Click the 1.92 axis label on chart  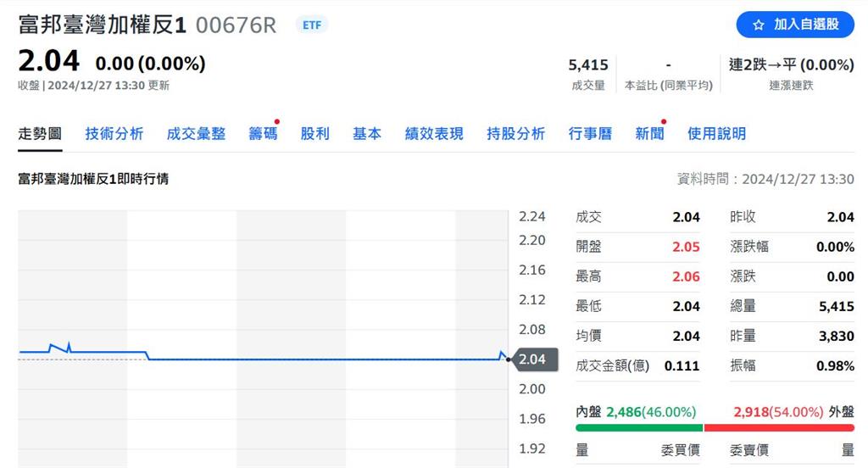pos(532,448)
